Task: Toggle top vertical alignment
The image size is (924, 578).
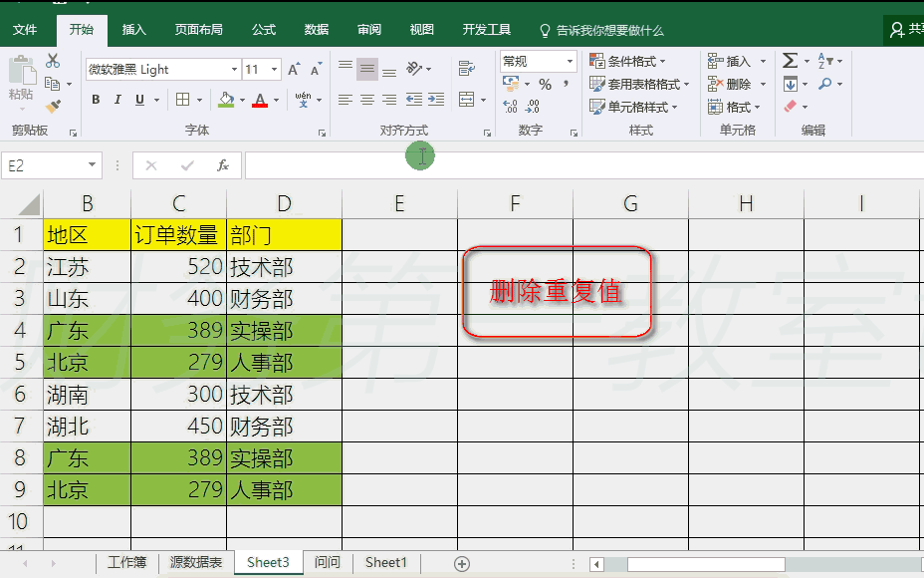Action: [346, 68]
